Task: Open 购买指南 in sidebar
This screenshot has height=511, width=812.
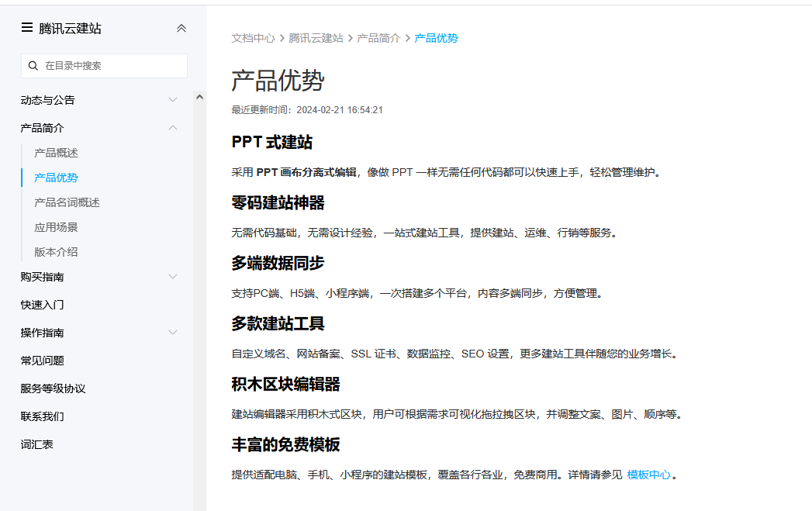Action: [x=43, y=277]
